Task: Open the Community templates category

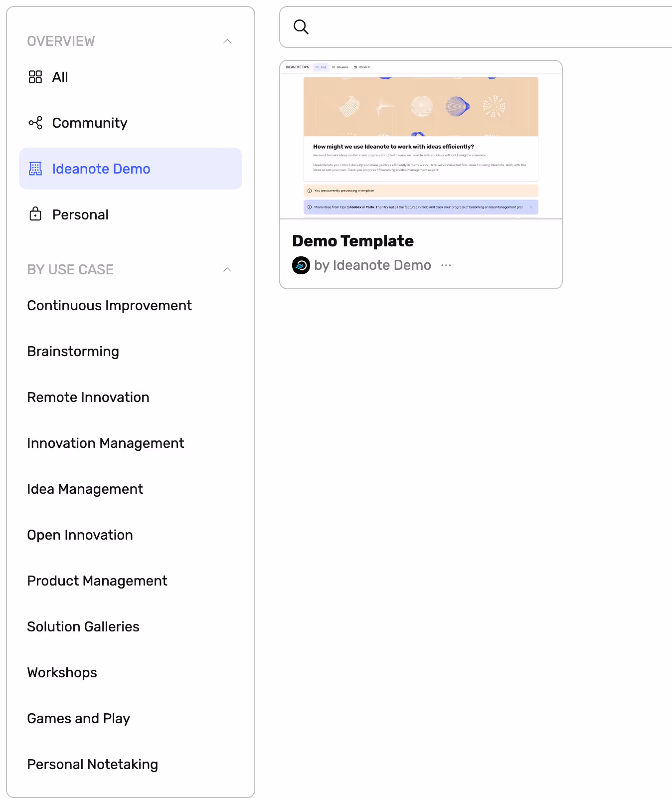Action: [x=131, y=123]
